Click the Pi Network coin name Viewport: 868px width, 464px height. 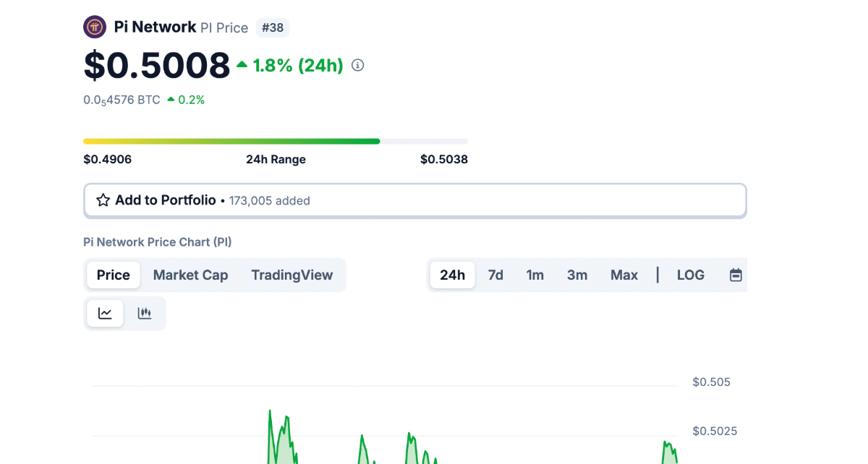155,27
